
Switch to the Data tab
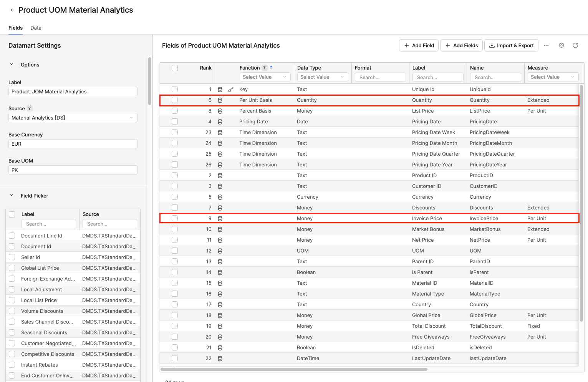click(36, 28)
